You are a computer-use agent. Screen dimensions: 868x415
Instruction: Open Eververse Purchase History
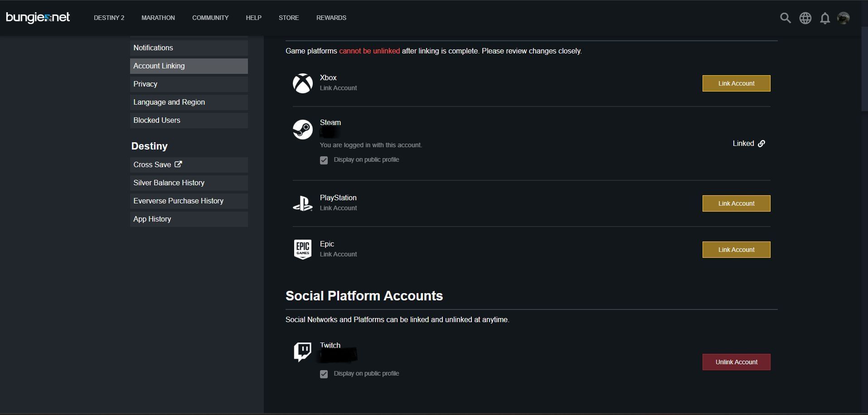coord(189,201)
